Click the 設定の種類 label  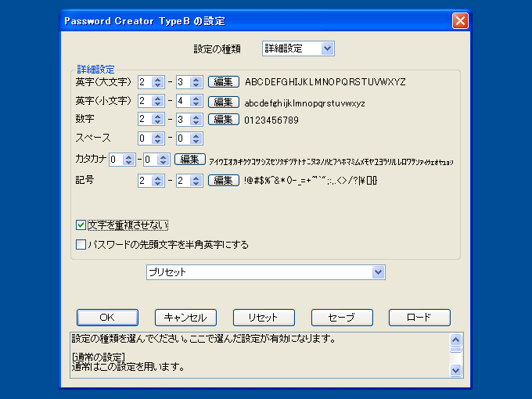tap(217, 49)
